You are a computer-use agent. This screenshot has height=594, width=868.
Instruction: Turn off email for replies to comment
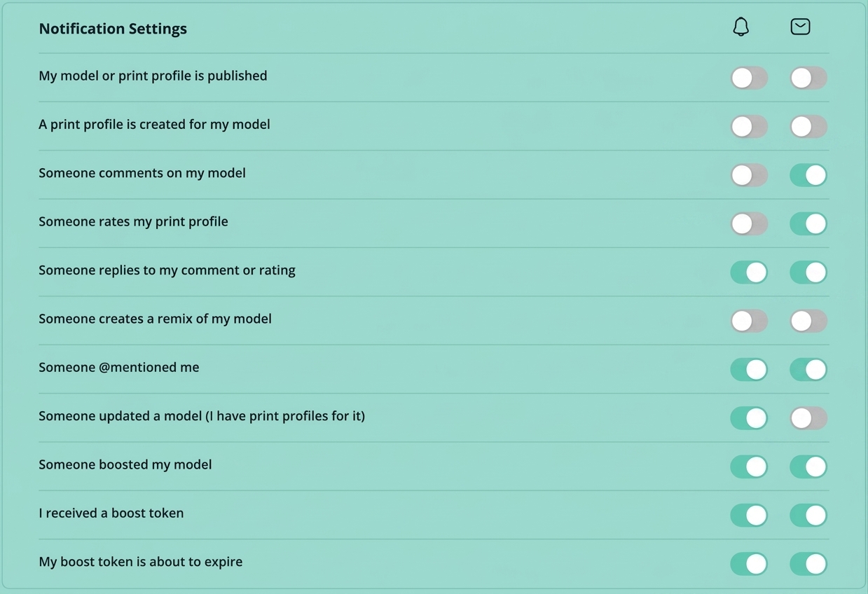tap(808, 272)
